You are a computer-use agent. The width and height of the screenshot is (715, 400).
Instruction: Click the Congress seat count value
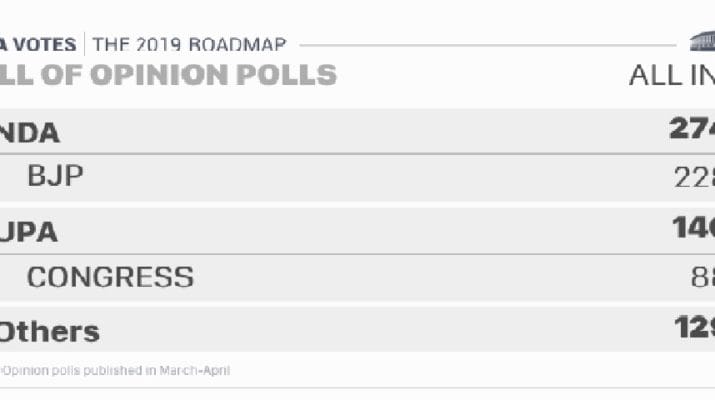pyautogui.click(x=703, y=277)
